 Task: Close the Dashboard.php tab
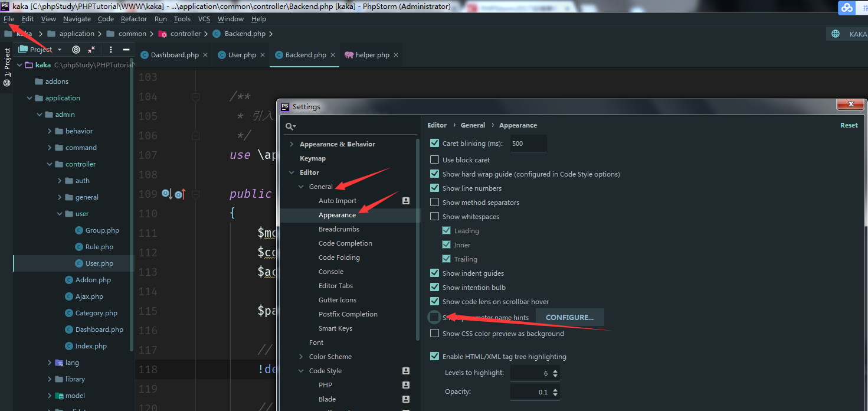(x=205, y=55)
